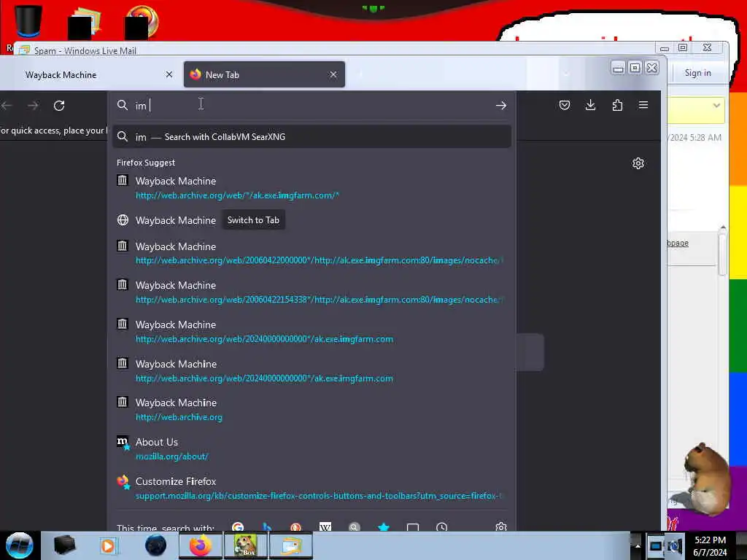Image resolution: width=747 pixels, height=560 pixels.
Task: Click the volume icon in system tray
Action: [675, 545]
